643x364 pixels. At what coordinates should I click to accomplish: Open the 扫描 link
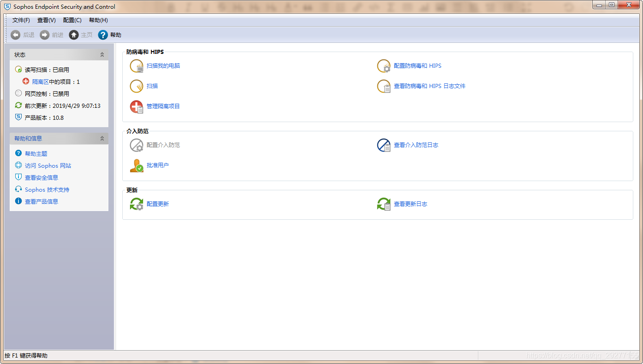point(152,86)
